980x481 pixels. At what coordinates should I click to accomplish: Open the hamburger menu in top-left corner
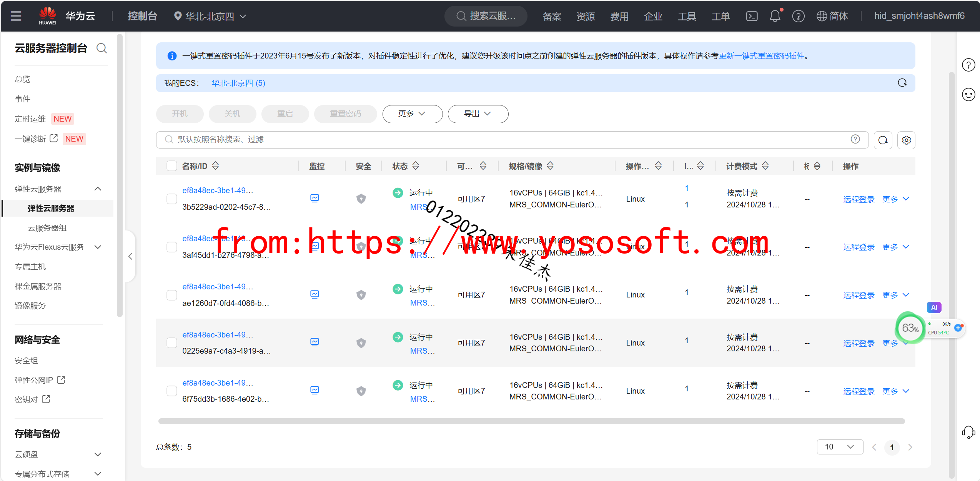pyautogui.click(x=16, y=16)
